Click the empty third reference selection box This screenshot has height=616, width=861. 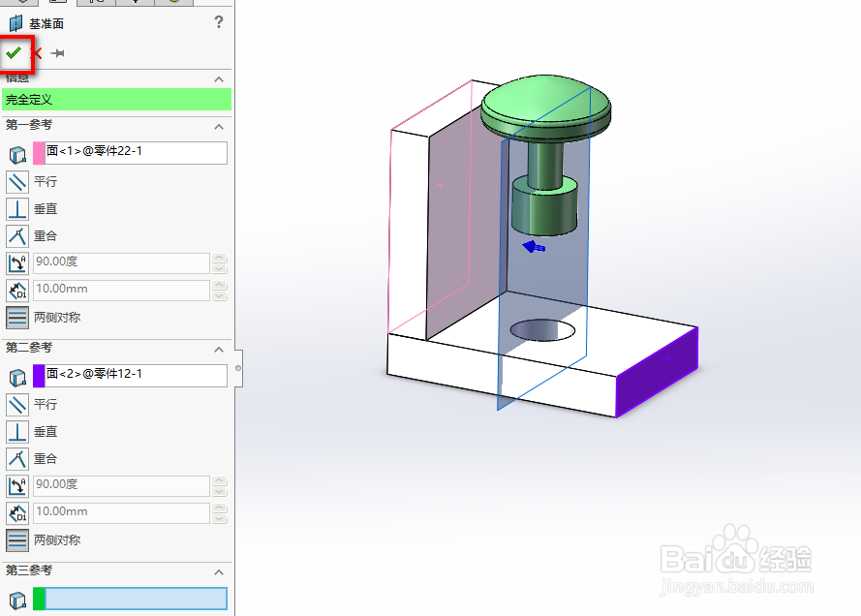tap(136, 599)
